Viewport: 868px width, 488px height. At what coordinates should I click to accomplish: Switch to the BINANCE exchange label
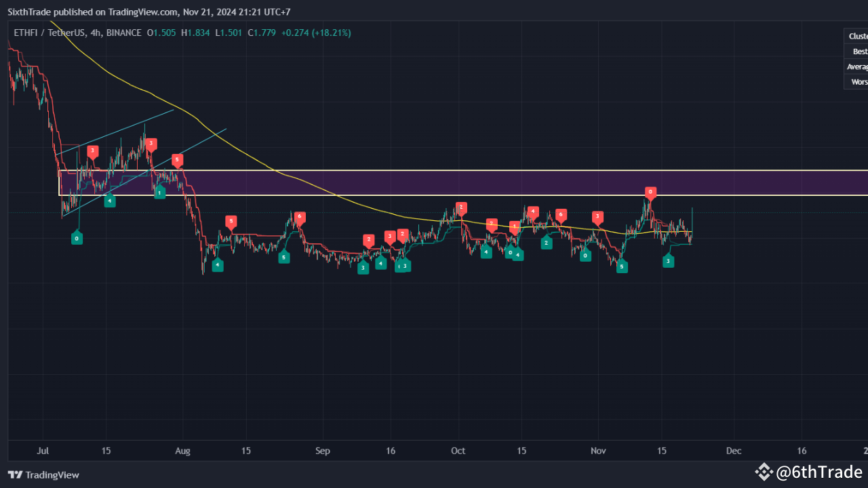pos(124,32)
